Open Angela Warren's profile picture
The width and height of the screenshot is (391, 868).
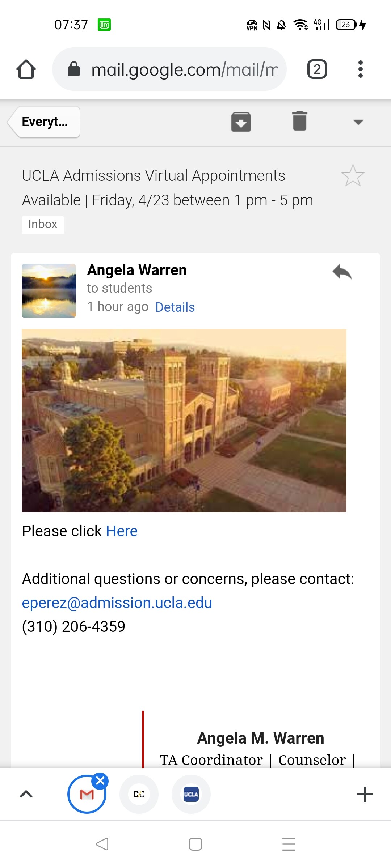[x=49, y=291]
